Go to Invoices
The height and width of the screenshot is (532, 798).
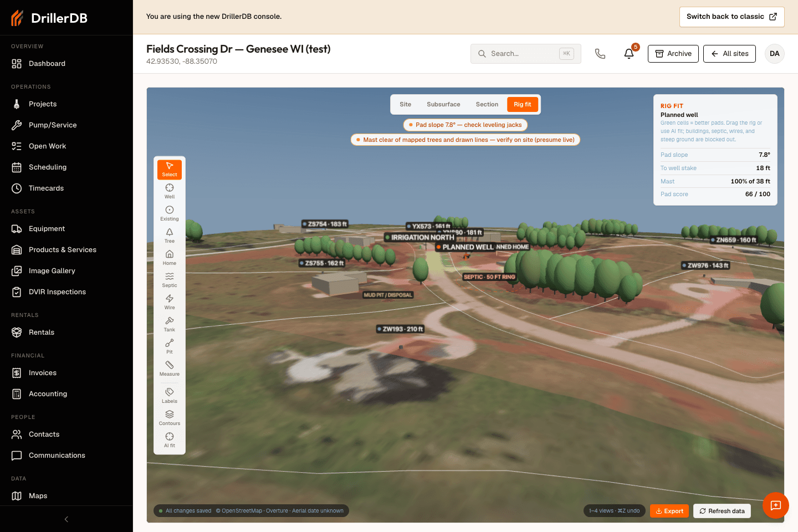66,373
